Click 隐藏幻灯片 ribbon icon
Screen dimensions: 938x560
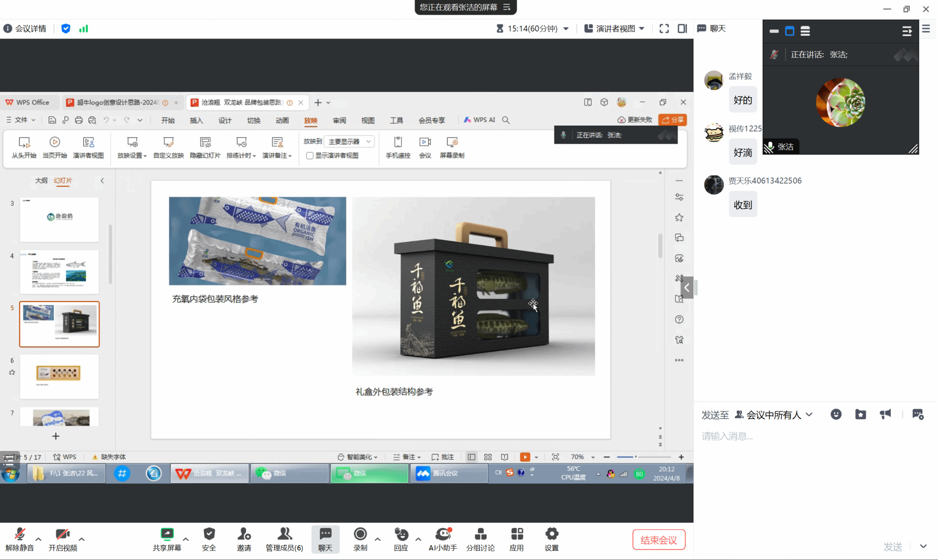tap(205, 147)
